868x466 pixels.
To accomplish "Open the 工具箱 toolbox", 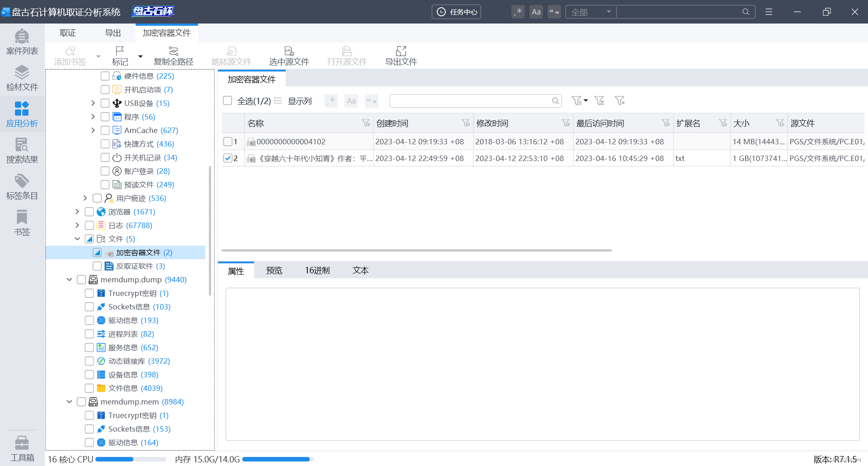I will 22,448.
